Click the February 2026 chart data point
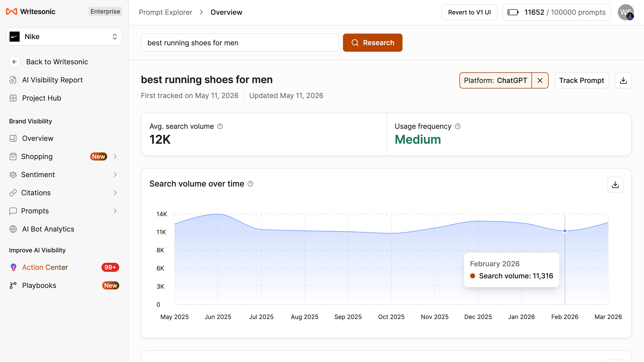This screenshot has width=644, height=362. click(x=565, y=231)
